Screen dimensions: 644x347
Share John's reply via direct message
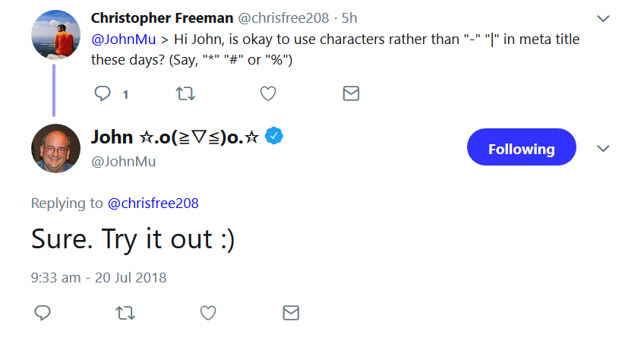point(290,313)
